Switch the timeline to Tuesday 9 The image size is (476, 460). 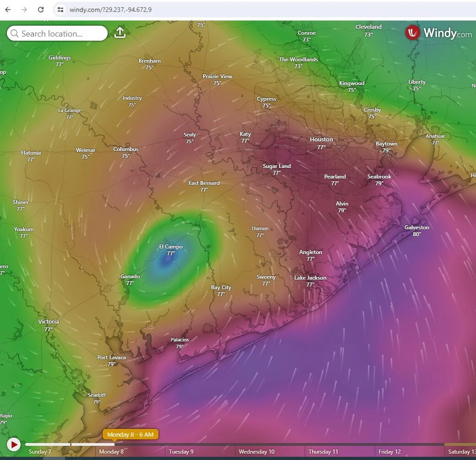click(181, 451)
